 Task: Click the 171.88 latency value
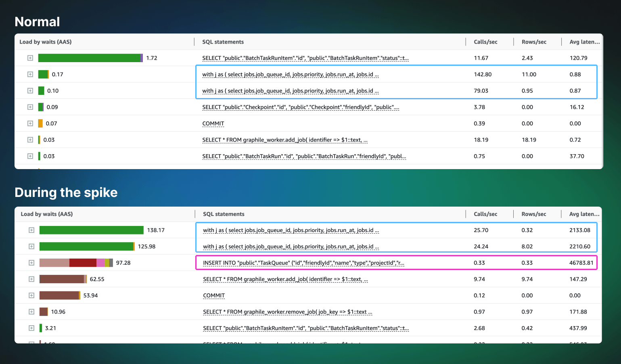578,312
